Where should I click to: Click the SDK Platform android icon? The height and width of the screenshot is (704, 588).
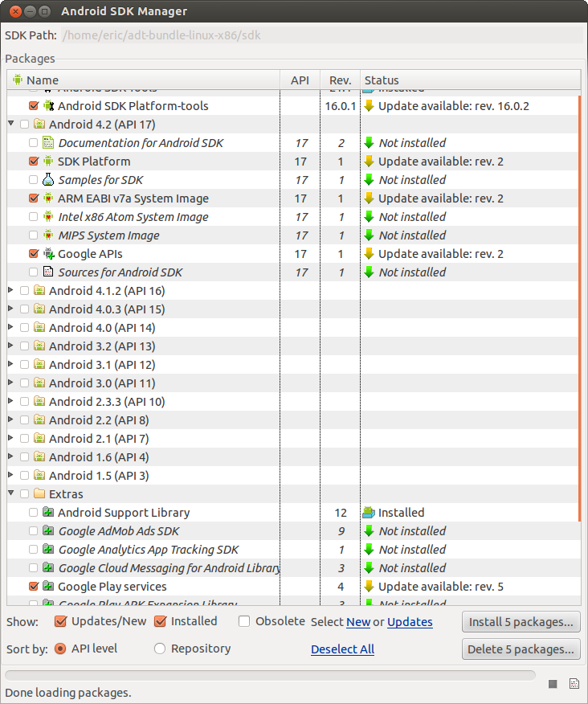click(48, 162)
